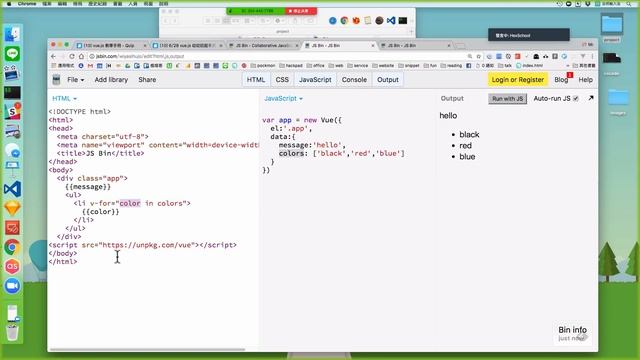Viewport: 640px width, 360px height.
Task: Click VS Code icon in Finder toolbar
Action: 391,20
